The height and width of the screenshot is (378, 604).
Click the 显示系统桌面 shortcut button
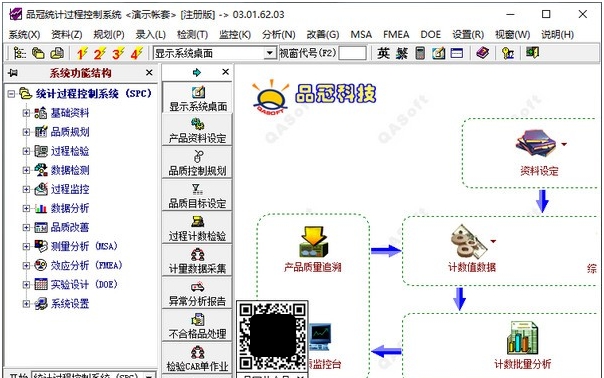pos(197,98)
